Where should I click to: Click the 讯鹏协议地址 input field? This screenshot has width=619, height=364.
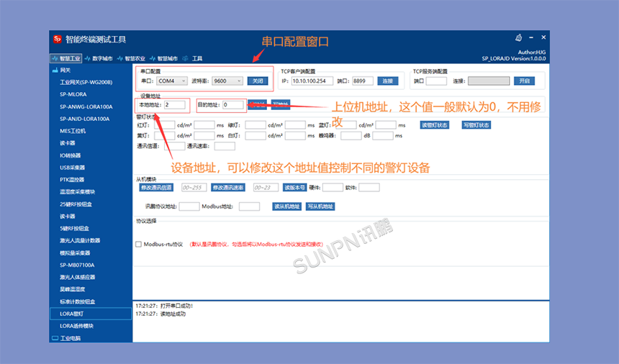pos(189,206)
